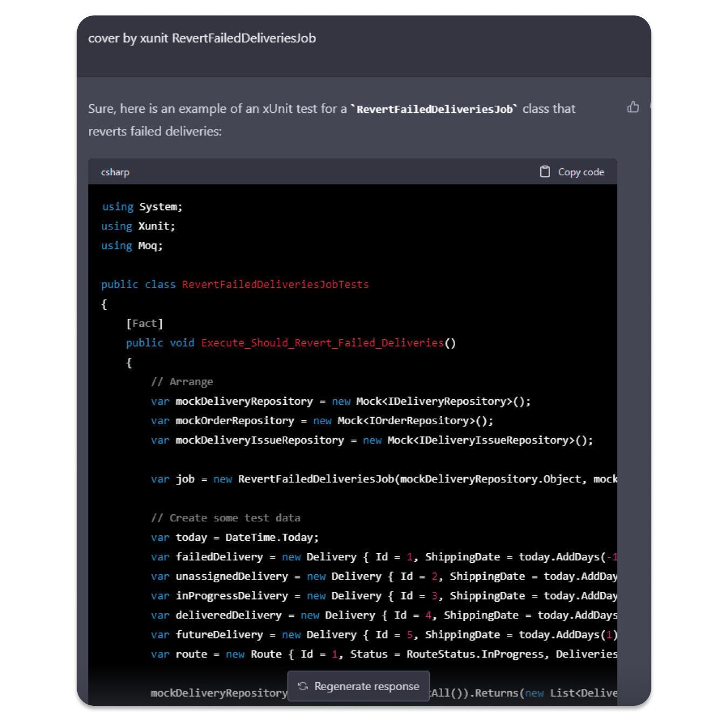This screenshot has width=728, height=722.
Task: Click the thumbs up feedback icon
Action: (633, 107)
